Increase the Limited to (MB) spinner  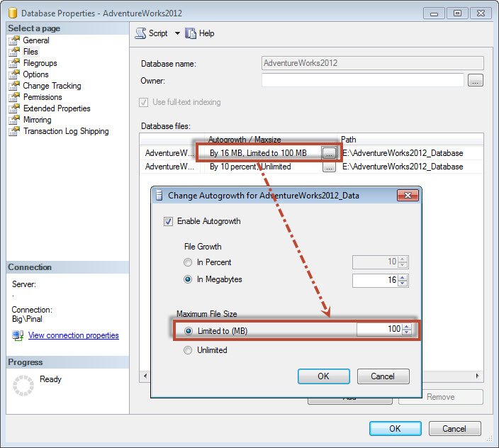pos(407,327)
